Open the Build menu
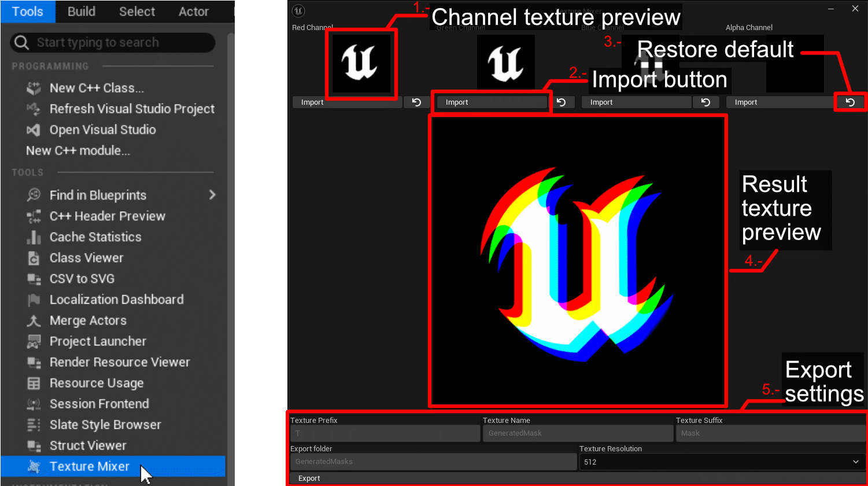 click(82, 12)
